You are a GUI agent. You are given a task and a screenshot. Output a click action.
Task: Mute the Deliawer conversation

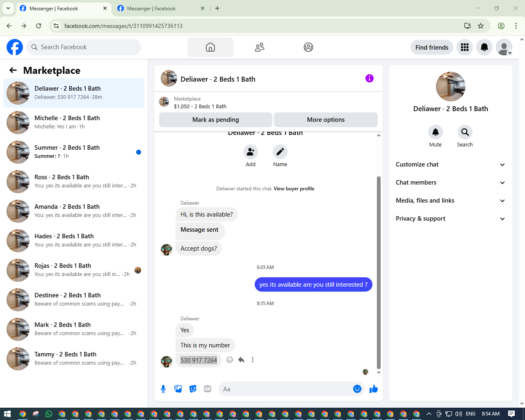click(436, 132)
